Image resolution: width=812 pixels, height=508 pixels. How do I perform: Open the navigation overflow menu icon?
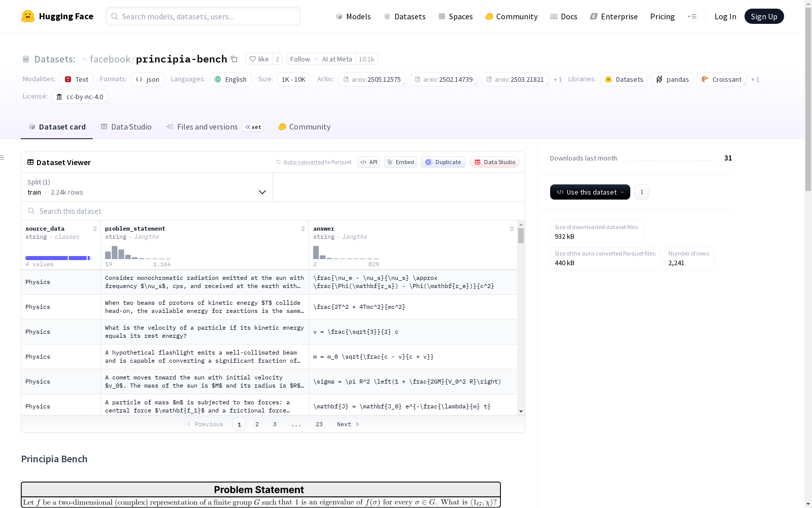pos(692,16)
